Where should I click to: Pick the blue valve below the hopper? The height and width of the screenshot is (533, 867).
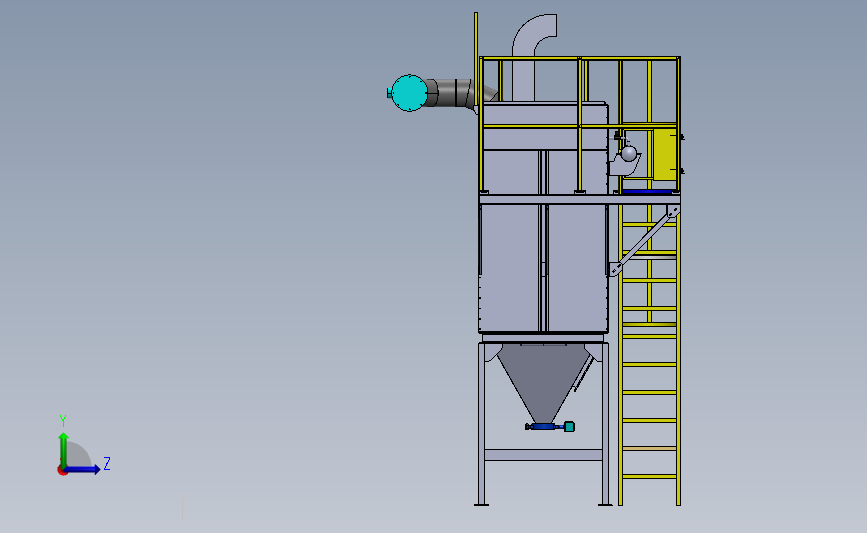pyautogui.click(x=544, y=426)
